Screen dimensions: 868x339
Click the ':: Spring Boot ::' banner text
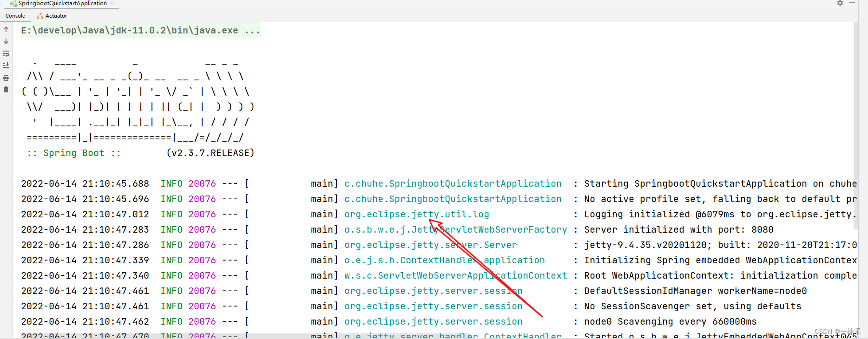(x=74, y=153)
